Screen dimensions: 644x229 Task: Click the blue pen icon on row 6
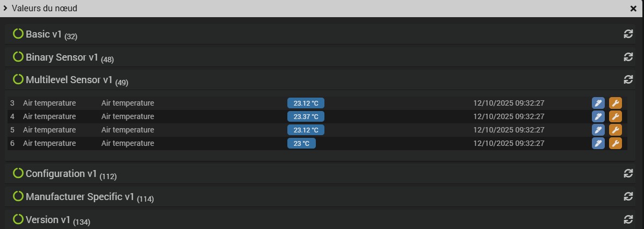coord(598,143)
